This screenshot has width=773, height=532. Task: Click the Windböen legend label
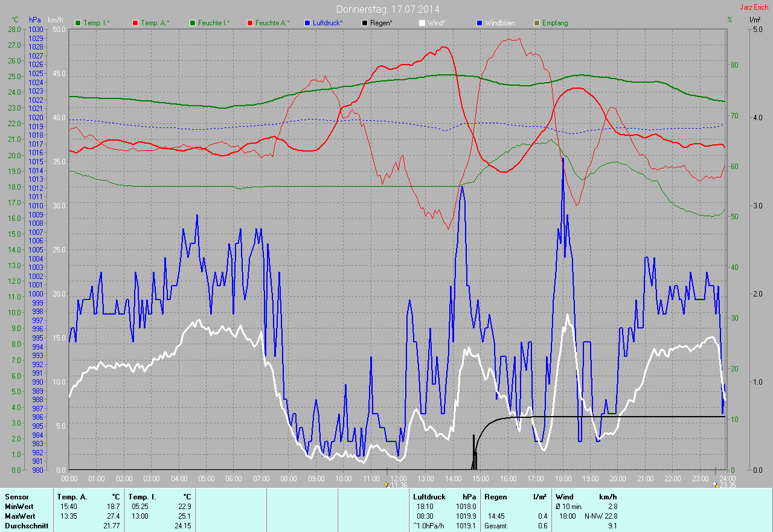coord(500,23)
